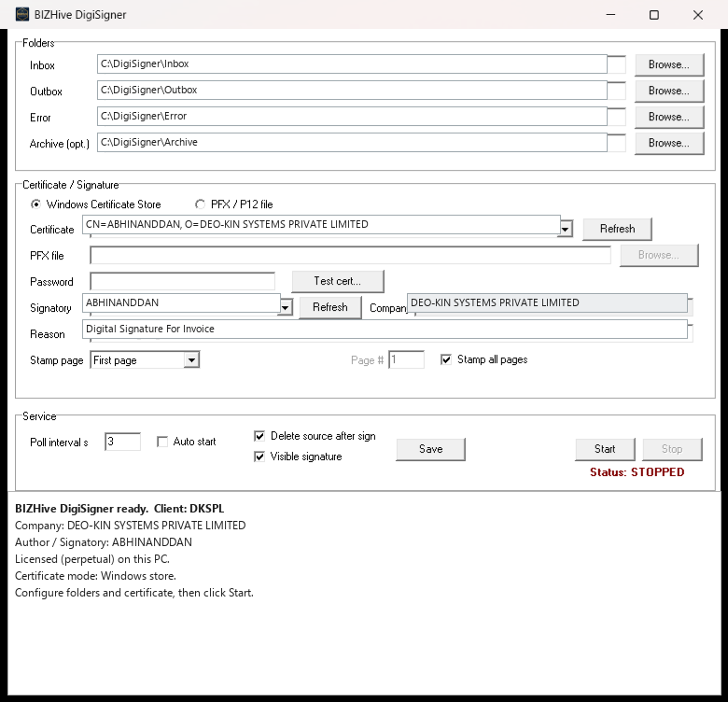Browse for the Inbox folder
Viewport: 728px width, 702px height.
(x=669, y=64)
